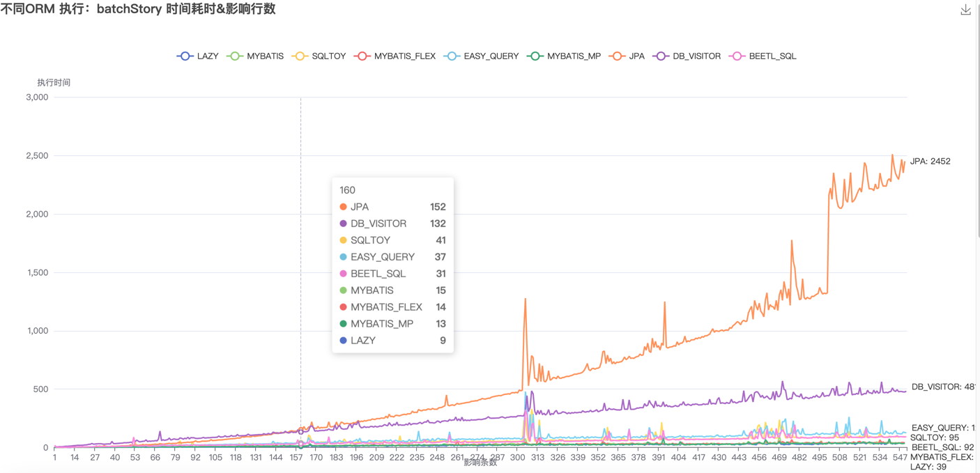Click the SQLTOY 41 tooltip row
The height and width of the screenshot is (473, 980).
(x=392, y=240)
